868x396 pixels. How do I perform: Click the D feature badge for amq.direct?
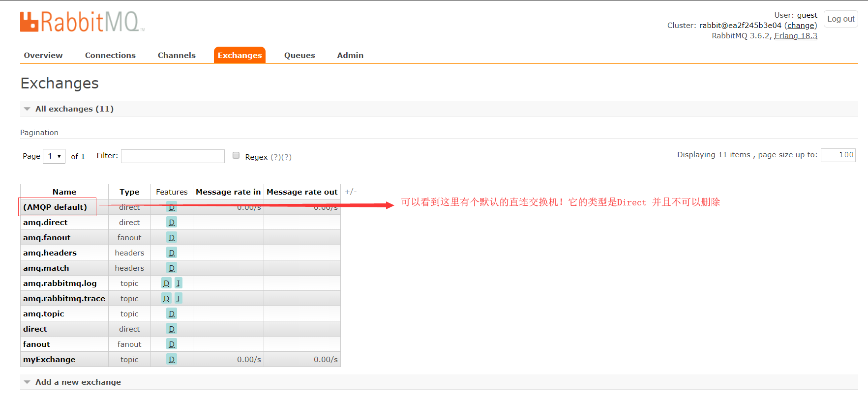172,223
